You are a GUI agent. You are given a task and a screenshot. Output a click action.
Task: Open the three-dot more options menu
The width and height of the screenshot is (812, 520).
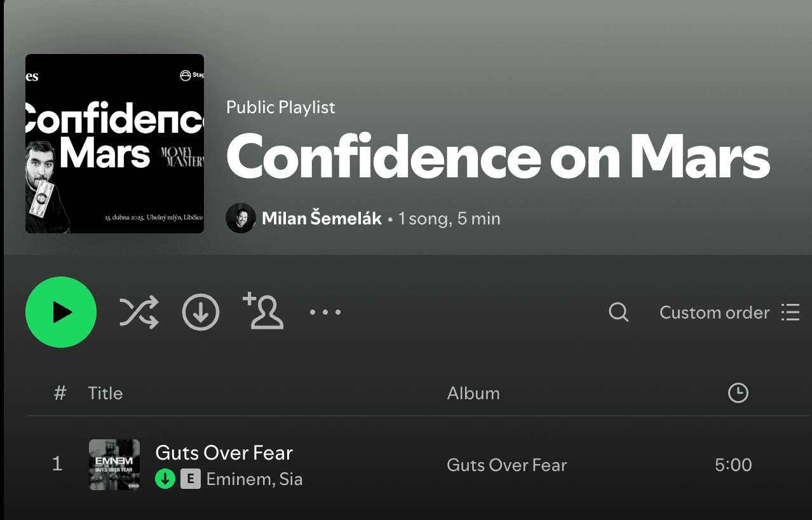coord(325,312)
